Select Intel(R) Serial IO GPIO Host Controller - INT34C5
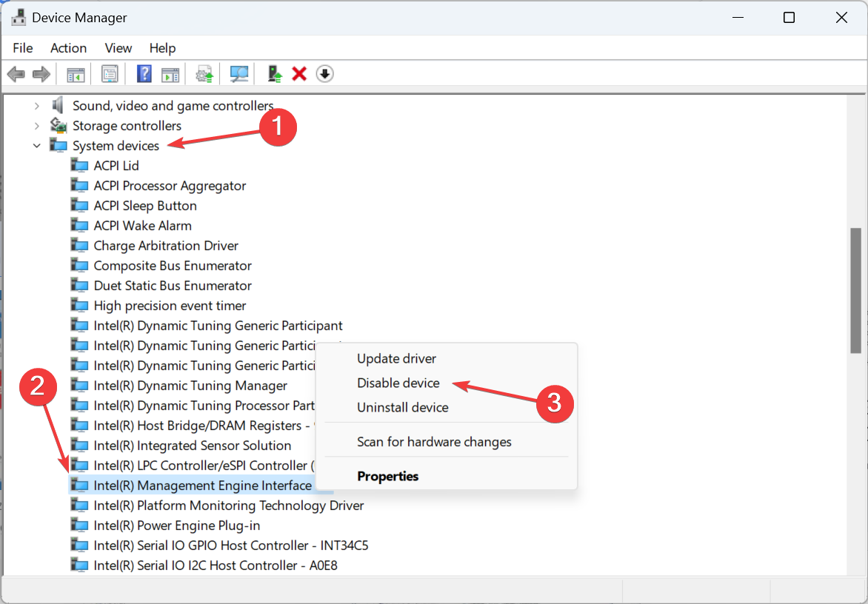Viewport: 868px width, 604px height. coord(231,546)
